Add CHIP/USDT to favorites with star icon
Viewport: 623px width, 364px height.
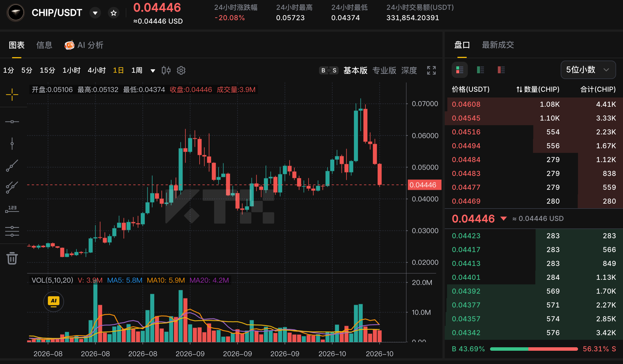[114, 13]
